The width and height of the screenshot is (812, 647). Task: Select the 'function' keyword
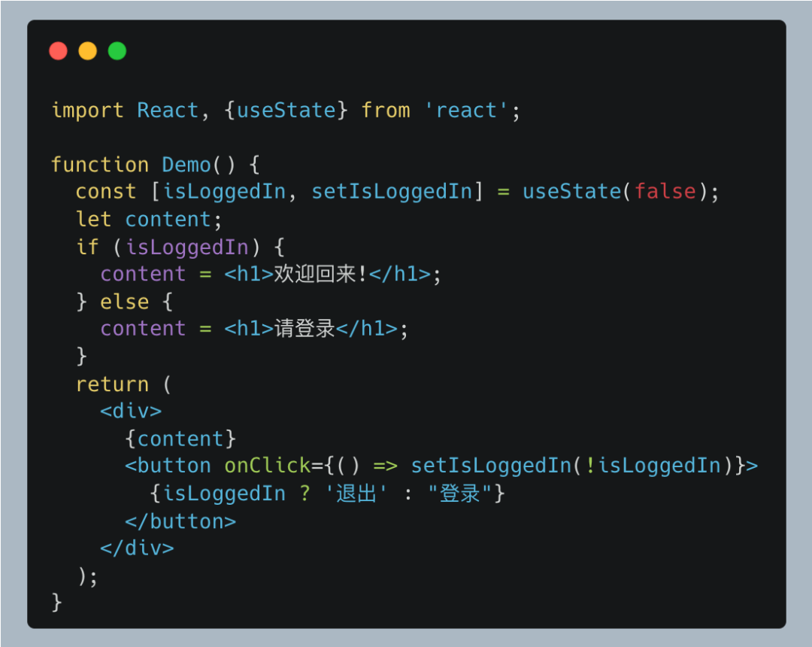coord(100,165)
